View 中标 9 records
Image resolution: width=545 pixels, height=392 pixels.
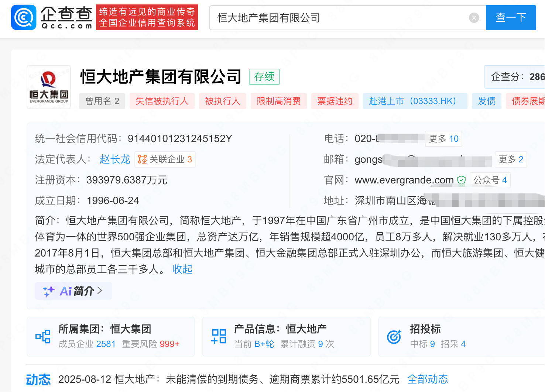(422, 344)
